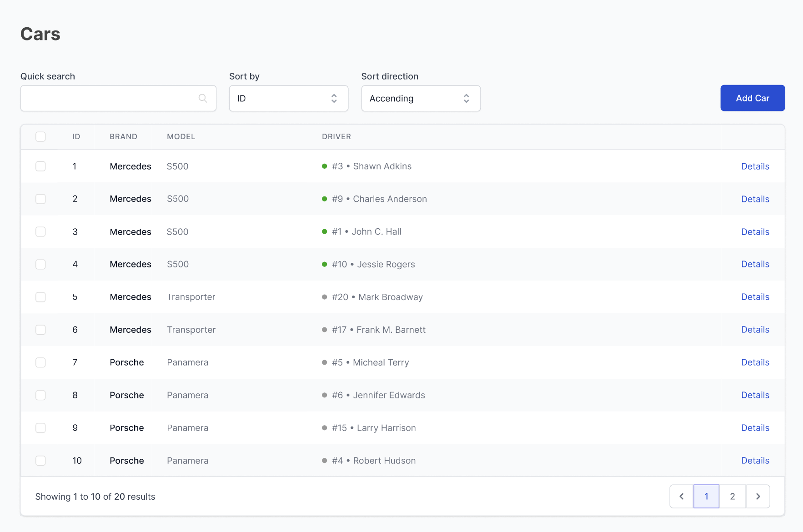Toggle the select-all checkbox in table header

pyautogui.click(x=40, y=136)
